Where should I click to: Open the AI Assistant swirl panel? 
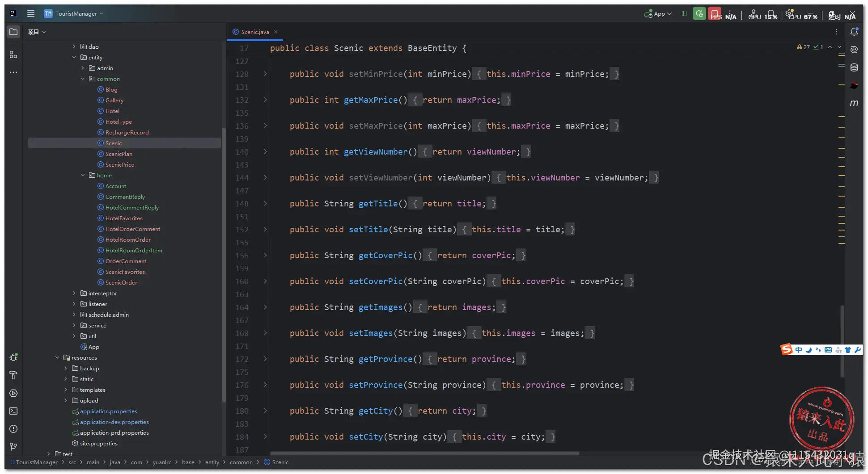(x=854, y=50)
